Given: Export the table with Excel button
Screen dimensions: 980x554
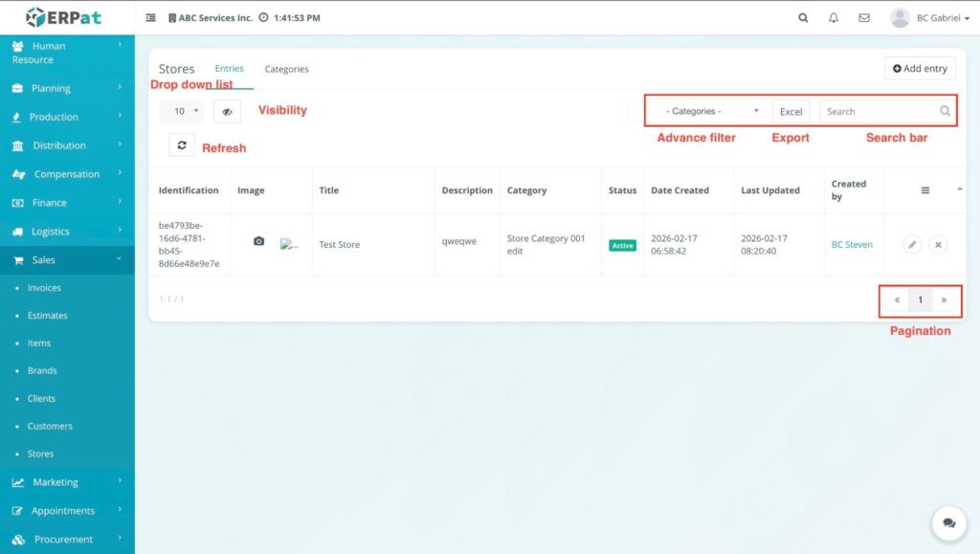Looking at the screenshot, I should pos(791,112).
